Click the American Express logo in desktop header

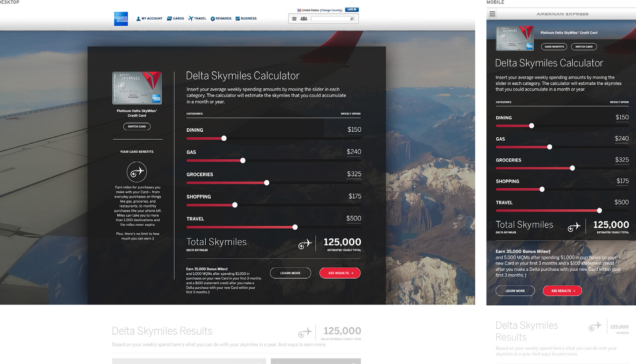pyautogui.click(x=121, y=19)
